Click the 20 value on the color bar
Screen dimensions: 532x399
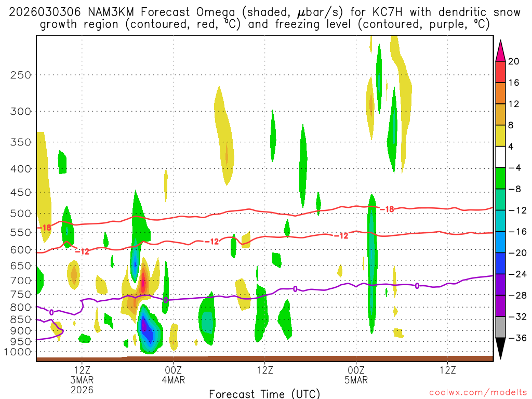pos(514,61)
